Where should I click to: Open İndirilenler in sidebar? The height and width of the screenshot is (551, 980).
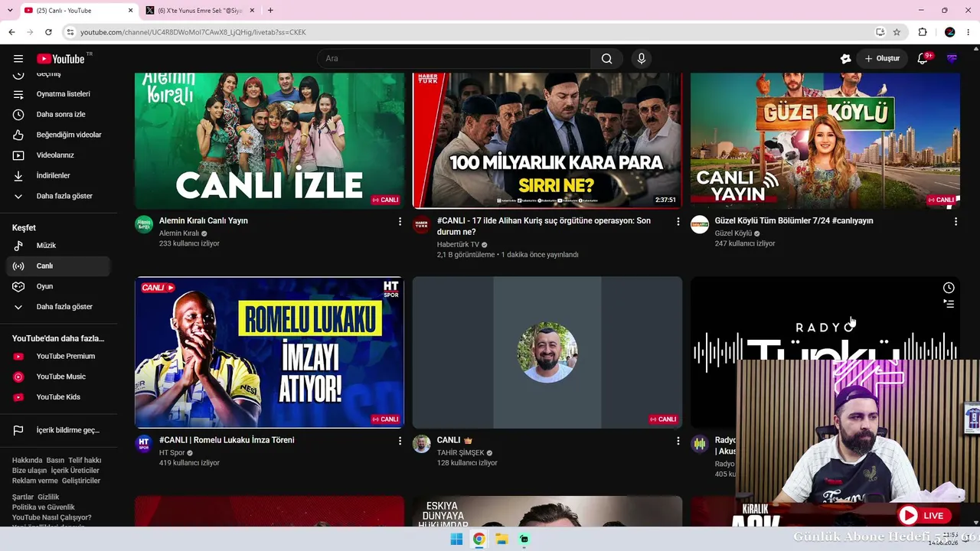click(x=57, y=176)
